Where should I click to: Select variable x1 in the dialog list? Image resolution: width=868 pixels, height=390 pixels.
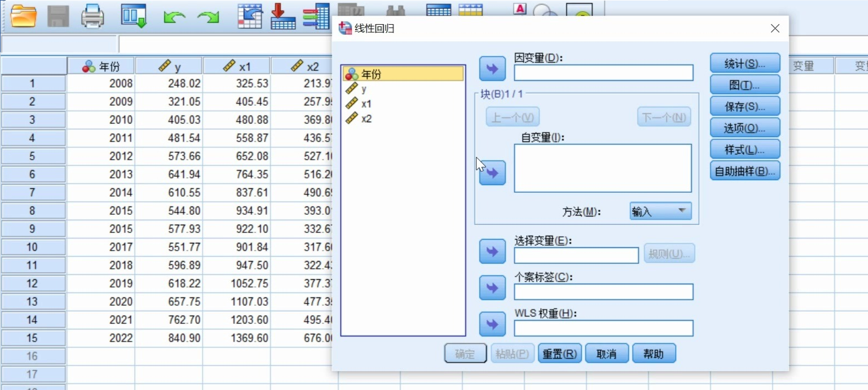tap(403, 104)
